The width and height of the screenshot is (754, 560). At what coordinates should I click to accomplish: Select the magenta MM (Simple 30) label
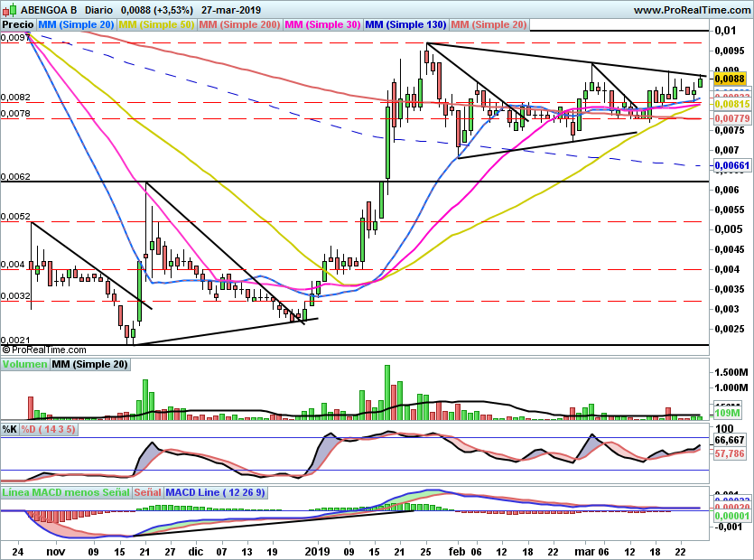322,24
